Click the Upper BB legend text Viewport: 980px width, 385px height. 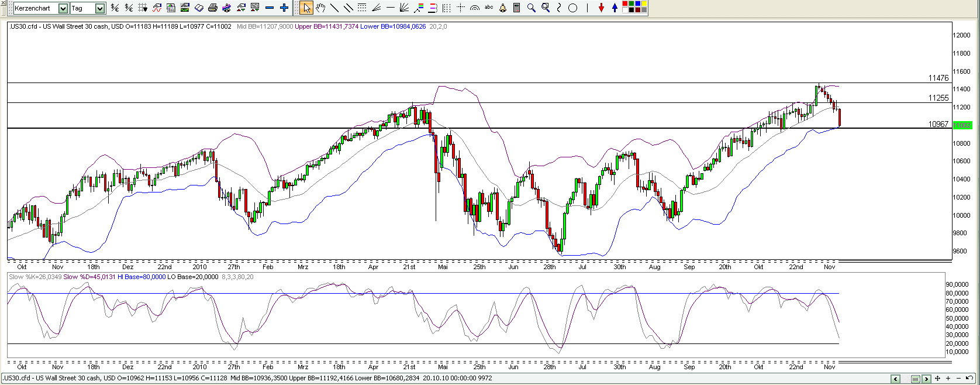326,26
